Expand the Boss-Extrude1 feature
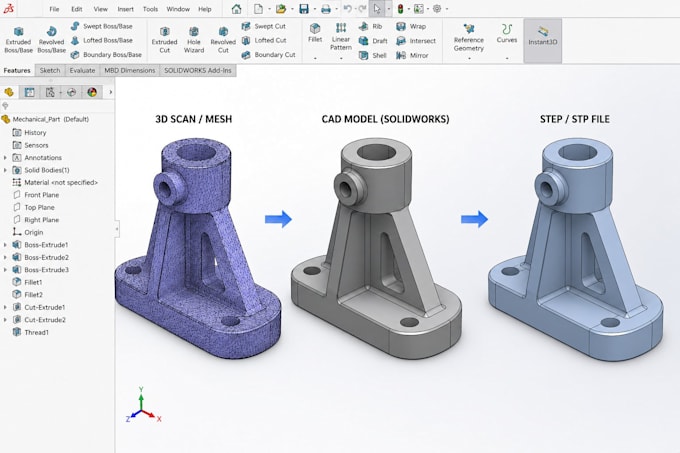This screenshot has width=680, height=453. click(5, 245)
